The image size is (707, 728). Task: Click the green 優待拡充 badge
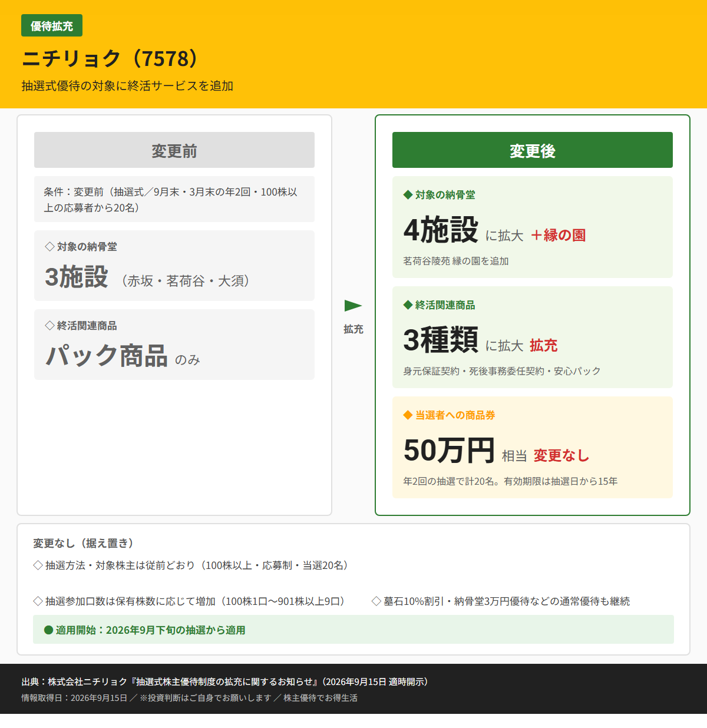point(52,26)
